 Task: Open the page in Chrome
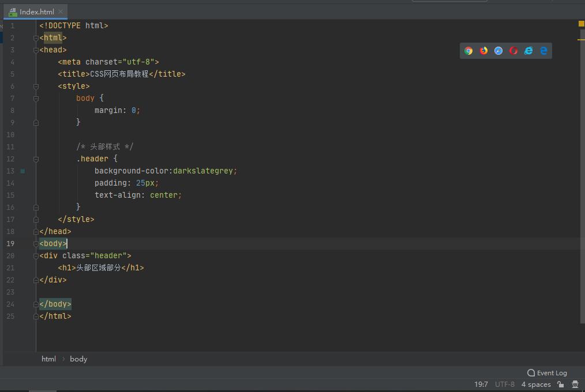[468, 51]
